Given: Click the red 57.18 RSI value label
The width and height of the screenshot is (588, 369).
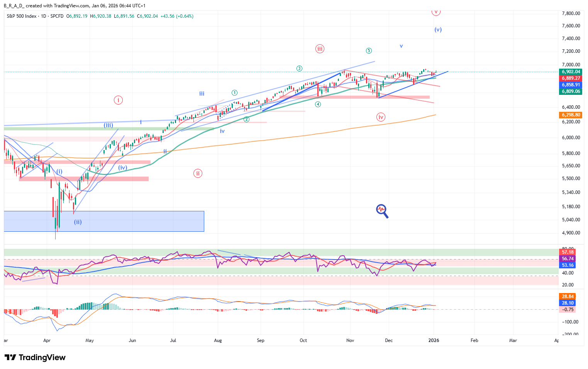Looking at the screenshot, I should point(568,252).
